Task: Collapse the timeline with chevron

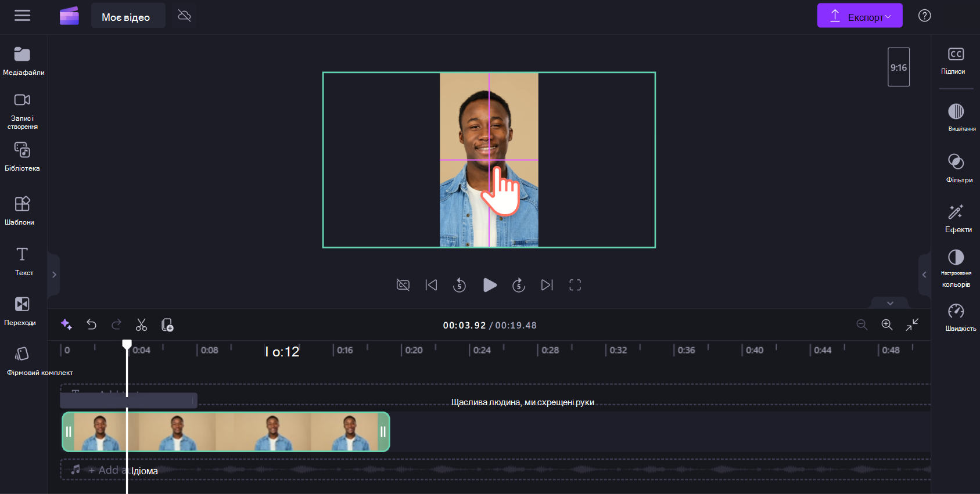Action: coord(890,303)
